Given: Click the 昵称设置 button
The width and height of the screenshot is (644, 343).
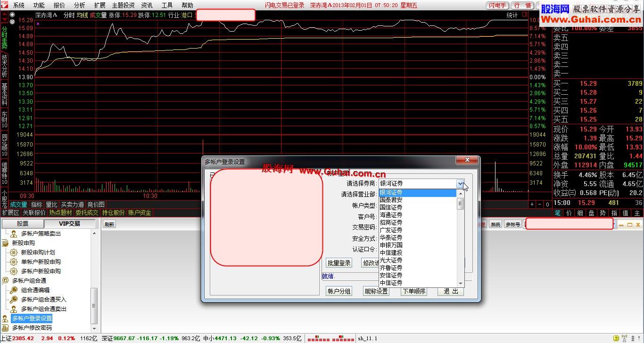Looking at the screenshot, I should [x=376, y=291].
